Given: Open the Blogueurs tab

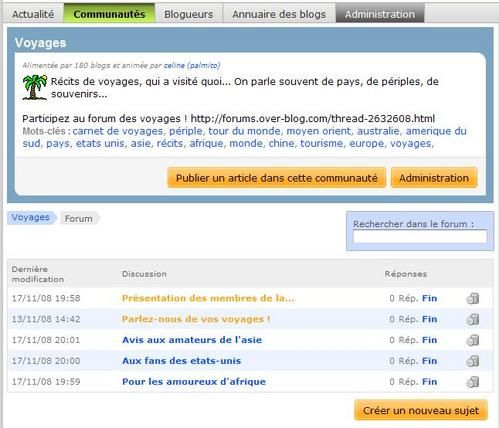Looking at the screenshot, I should 189,14.
